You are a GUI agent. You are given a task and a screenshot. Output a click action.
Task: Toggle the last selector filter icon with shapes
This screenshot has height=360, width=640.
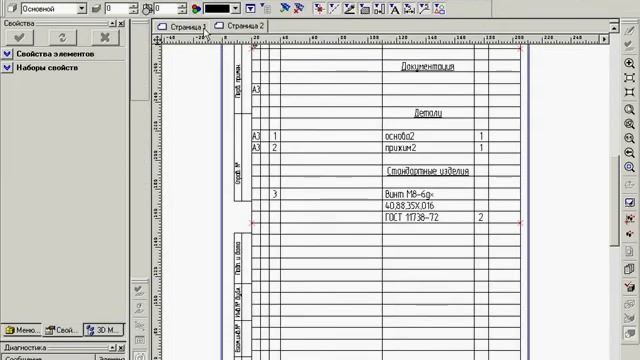[439, 9]
